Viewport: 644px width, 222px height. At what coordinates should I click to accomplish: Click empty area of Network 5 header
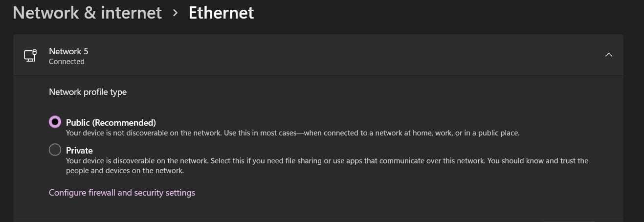tap(342, 55)
